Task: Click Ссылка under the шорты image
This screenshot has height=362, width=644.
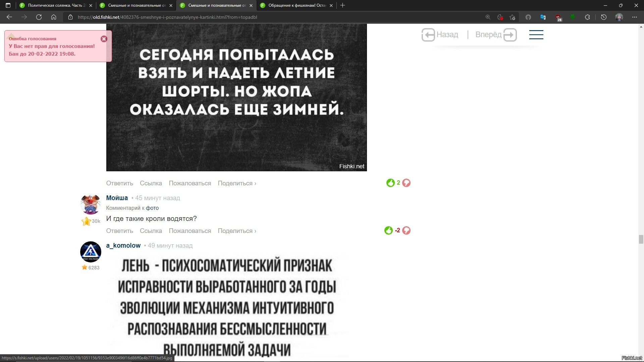Action: (151, 183)
